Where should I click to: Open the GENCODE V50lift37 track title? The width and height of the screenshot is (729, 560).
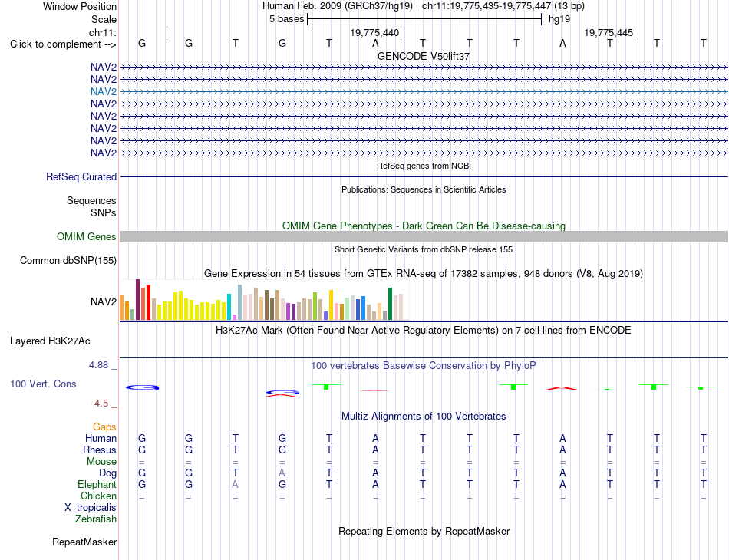pos(424,56)
